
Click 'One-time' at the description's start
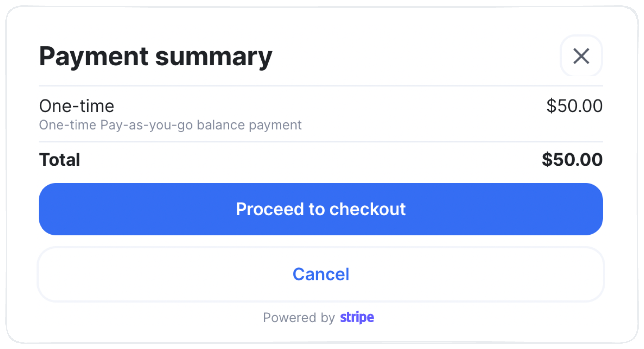point(67,125)
